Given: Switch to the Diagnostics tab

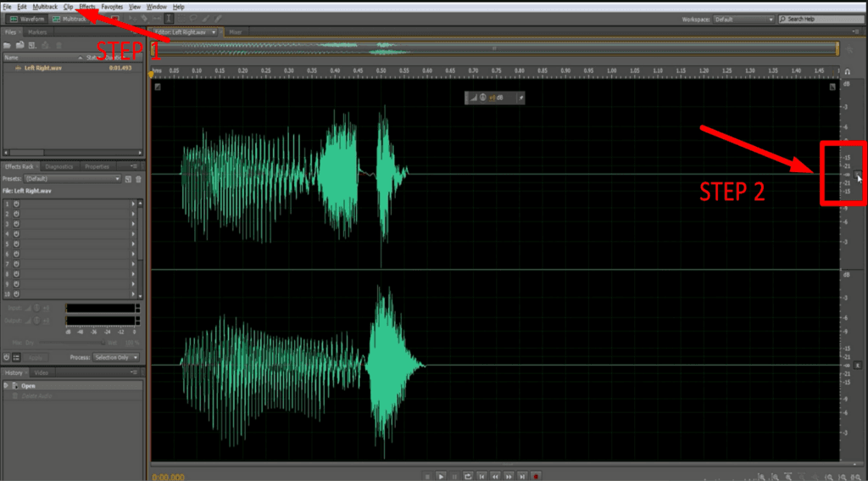Looking at the screenshot, I should [59, 166].
